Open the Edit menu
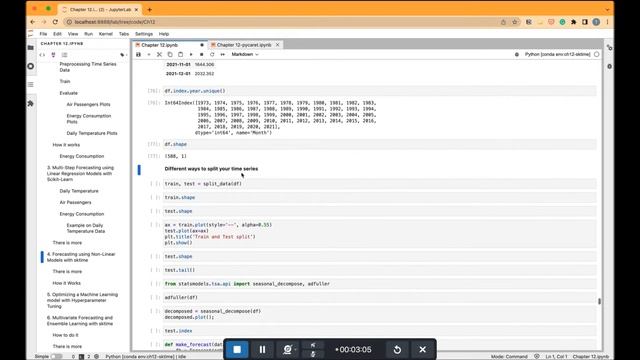The height and width of the screenshot is (360, 640). point(57,34)
